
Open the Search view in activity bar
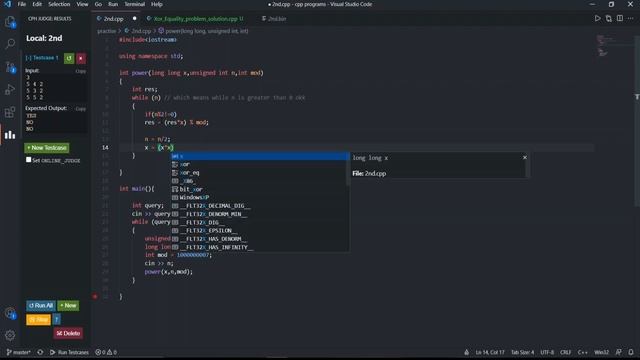pos(10,44)
